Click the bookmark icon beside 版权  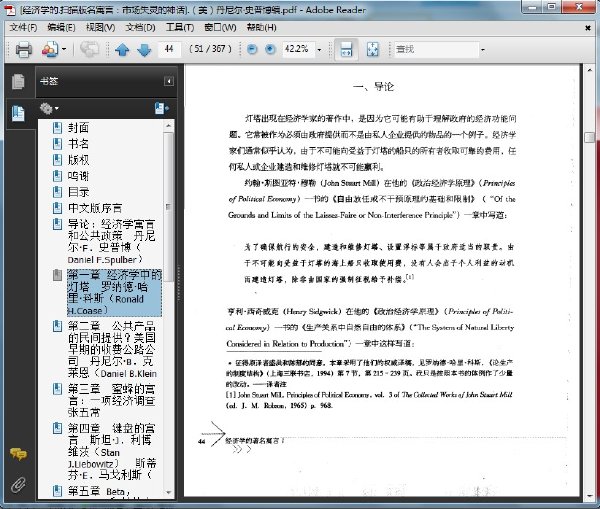(x=57, y=160)
